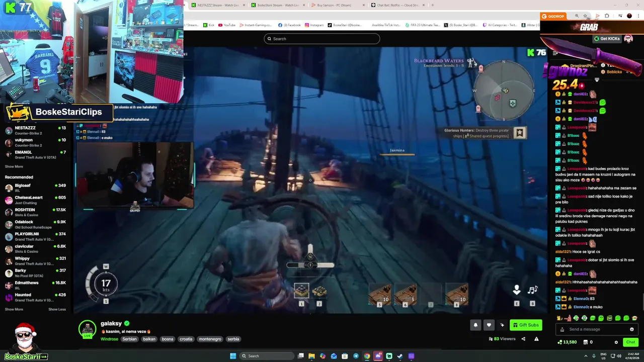
Task: Switch to the BoskeStarii Stream browser tab
Action: point(278,5)
